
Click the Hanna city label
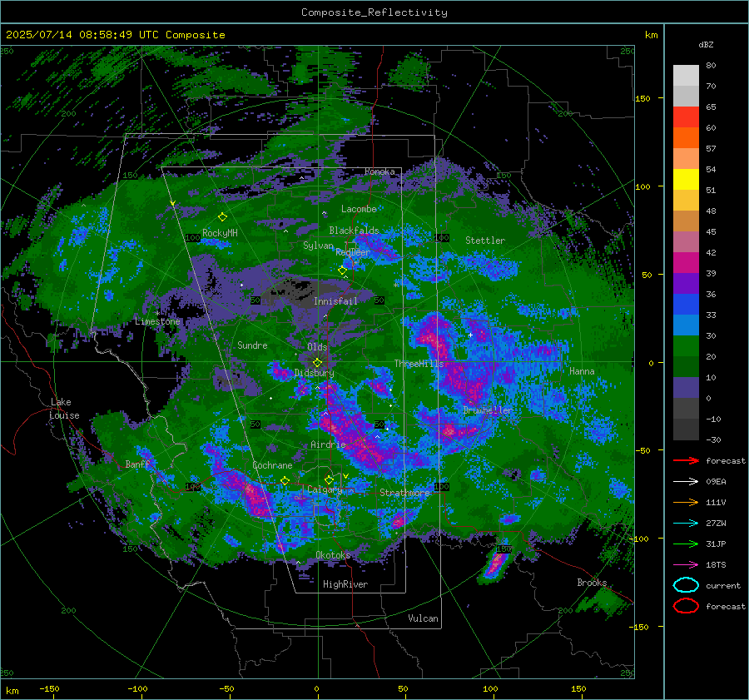[x=582, y=371]
